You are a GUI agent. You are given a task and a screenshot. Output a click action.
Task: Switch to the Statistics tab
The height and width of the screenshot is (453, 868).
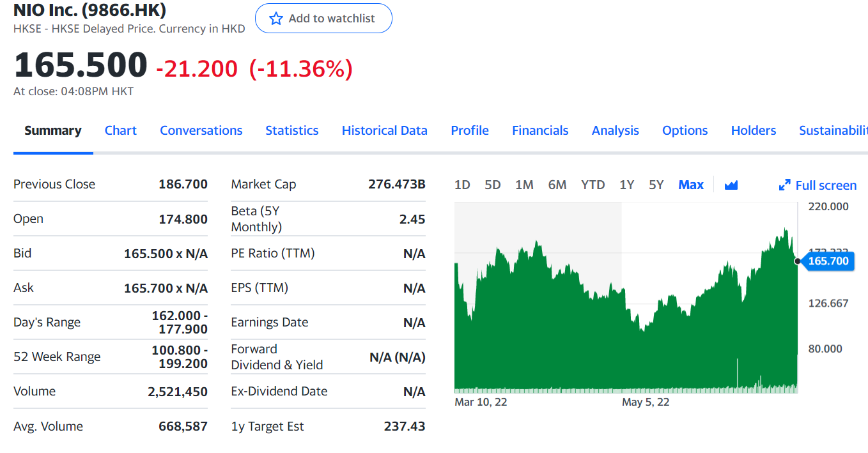291,130
